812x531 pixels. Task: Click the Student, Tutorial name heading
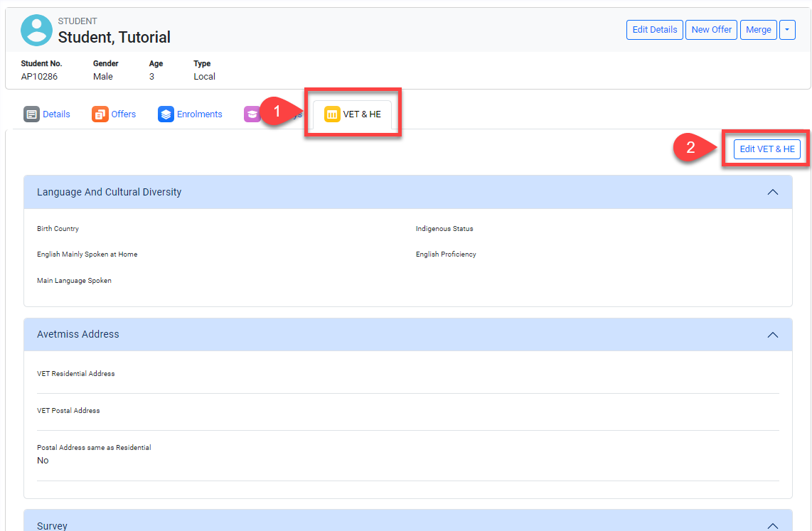[114, 37]
